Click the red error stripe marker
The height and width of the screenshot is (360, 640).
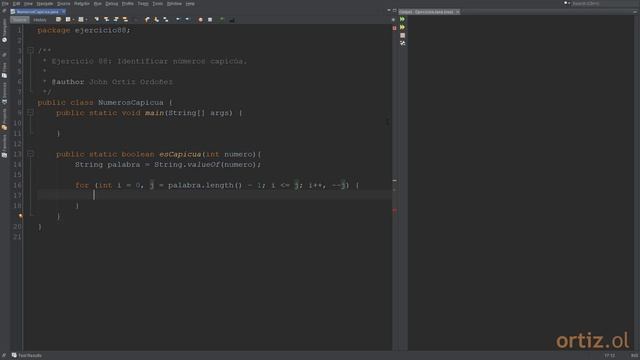coord(394,210)
